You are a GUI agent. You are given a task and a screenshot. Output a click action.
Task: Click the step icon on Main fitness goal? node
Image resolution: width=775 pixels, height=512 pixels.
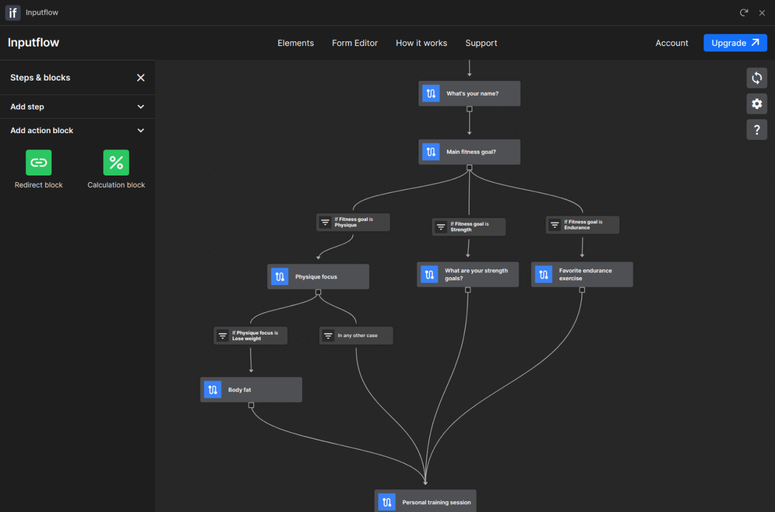click(x=431, y=152)
